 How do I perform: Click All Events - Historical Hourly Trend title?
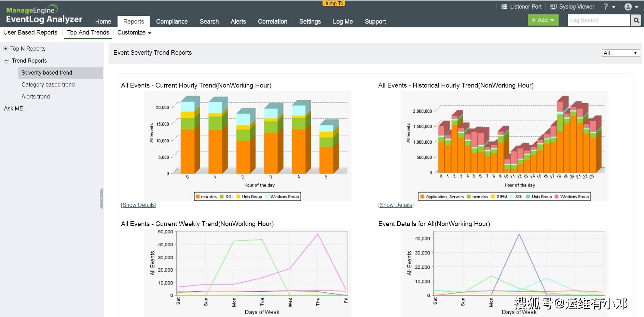(x=456, y=85)
